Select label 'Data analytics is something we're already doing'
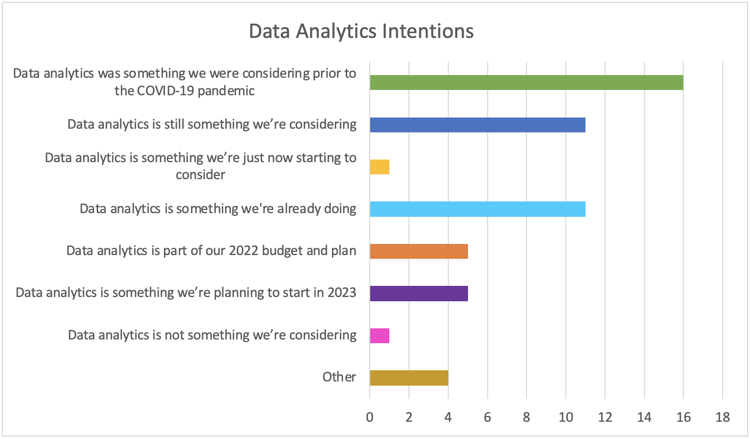The width and height of the screenshot is (750, 439). (218, 209)
